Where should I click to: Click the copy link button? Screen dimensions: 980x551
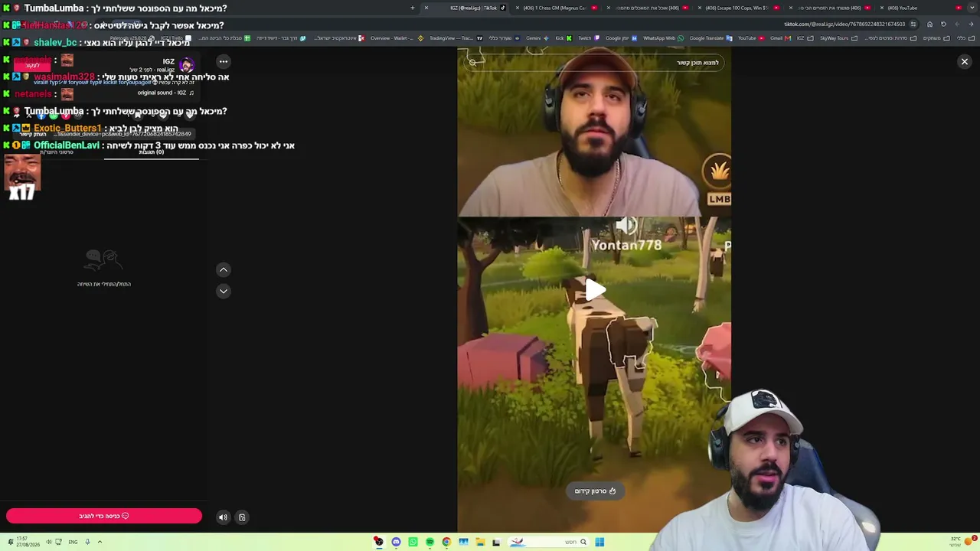[33, 134]
